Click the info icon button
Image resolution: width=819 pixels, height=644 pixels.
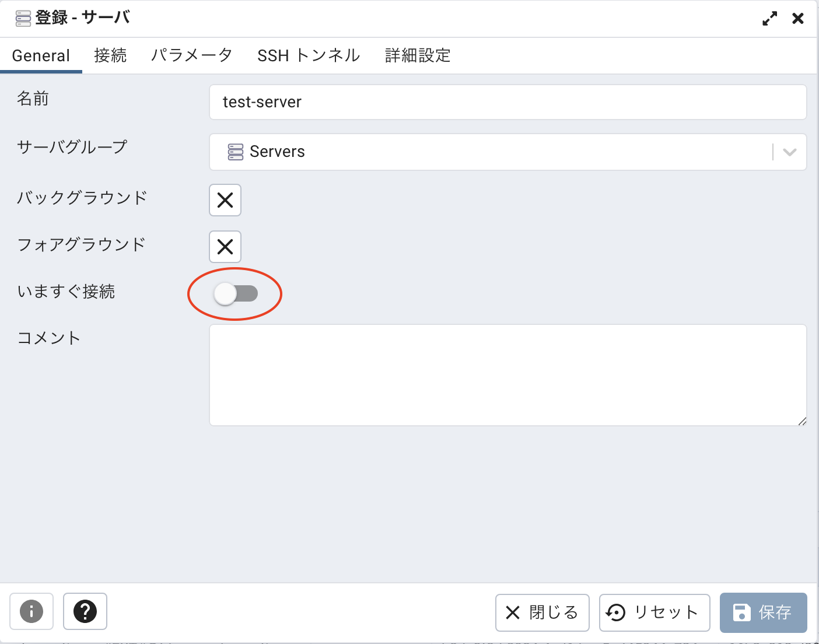tap(32, 611)
